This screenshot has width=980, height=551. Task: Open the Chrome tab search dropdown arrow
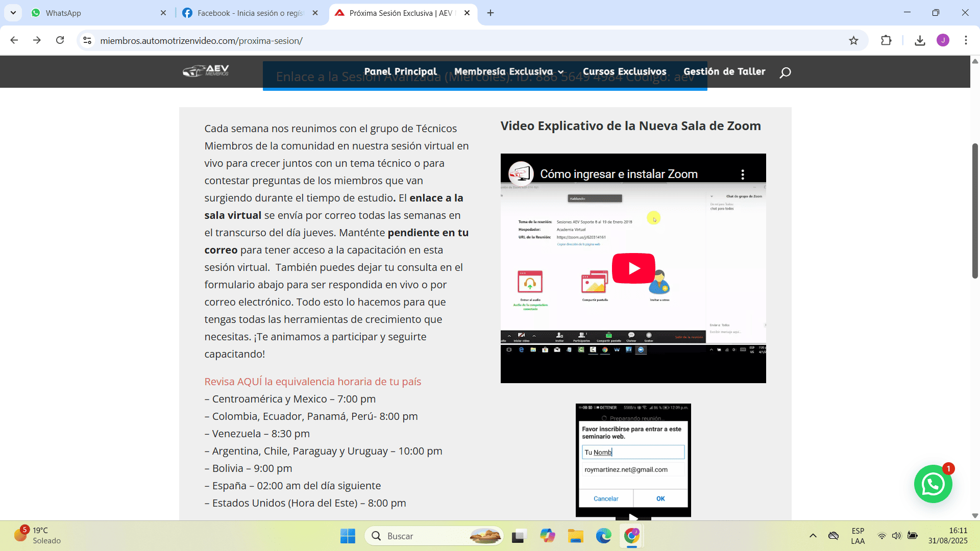tap(13, 13)
